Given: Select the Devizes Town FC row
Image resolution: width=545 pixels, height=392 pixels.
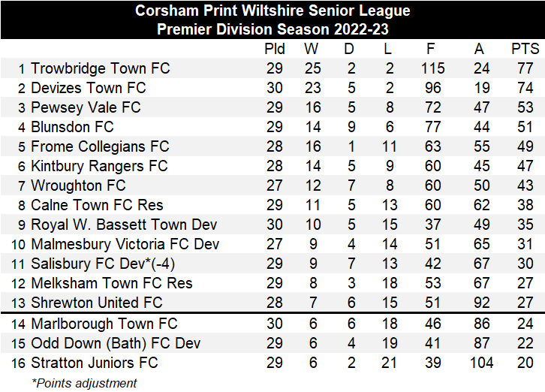Looking at the screenshot, I should [89, 88].
